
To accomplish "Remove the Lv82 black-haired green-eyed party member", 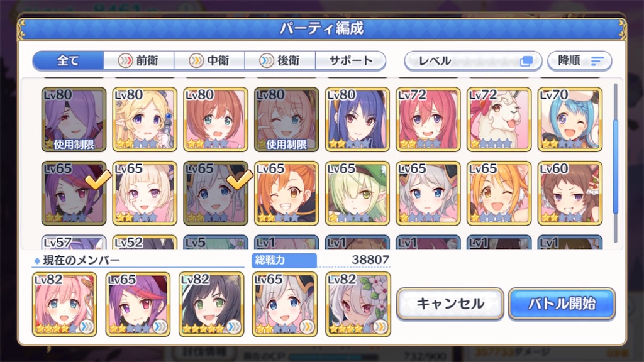I will pyautogui.click(x=211, y=304).
